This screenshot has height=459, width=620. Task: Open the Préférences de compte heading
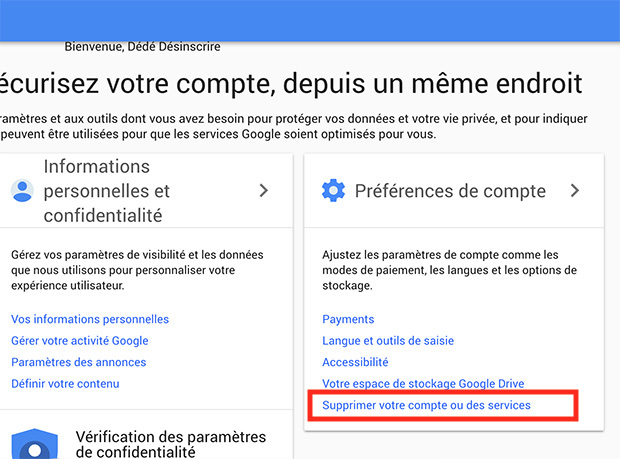pos(450,191)
